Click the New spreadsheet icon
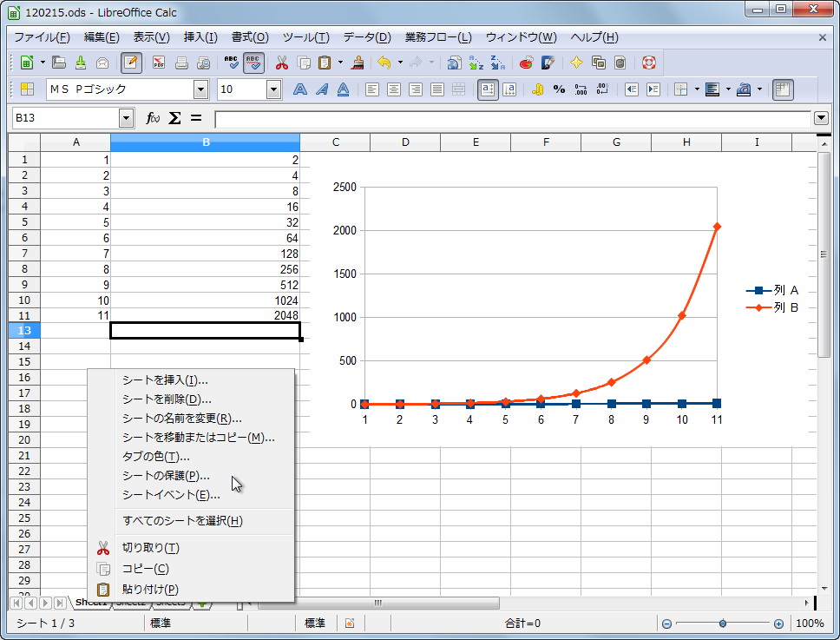 26,63
